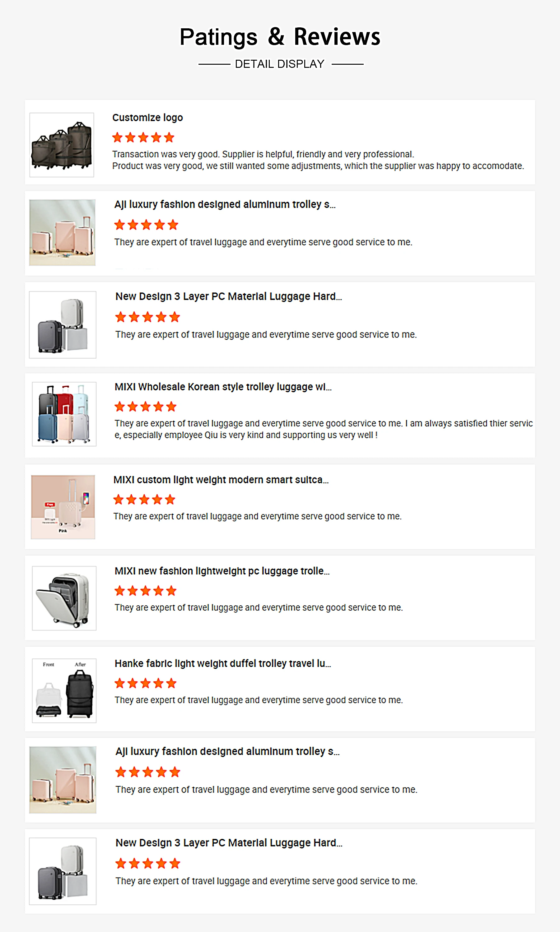
Task: Click first star under MIXI new fashion lightweight
Action: 120,591
